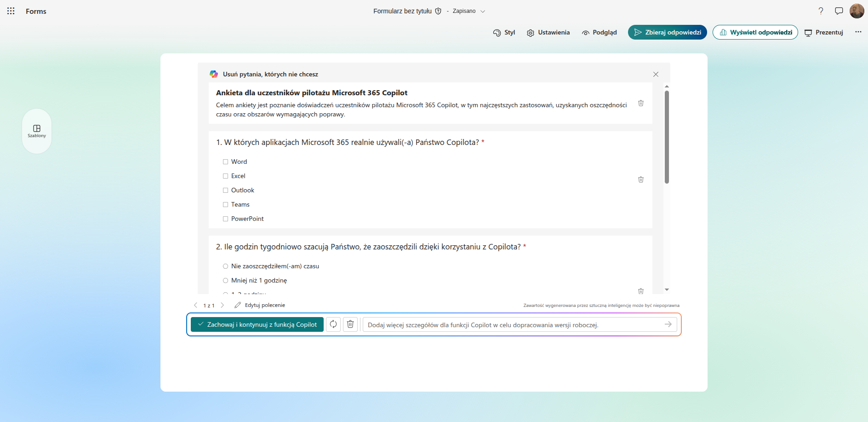This screenshot has width=868, height=422.
Task: Open the Styl theme option
Action: 504,33
